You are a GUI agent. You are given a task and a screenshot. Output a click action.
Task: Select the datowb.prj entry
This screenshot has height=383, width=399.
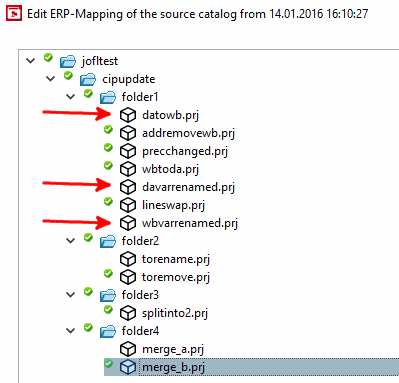click(170, 115)
